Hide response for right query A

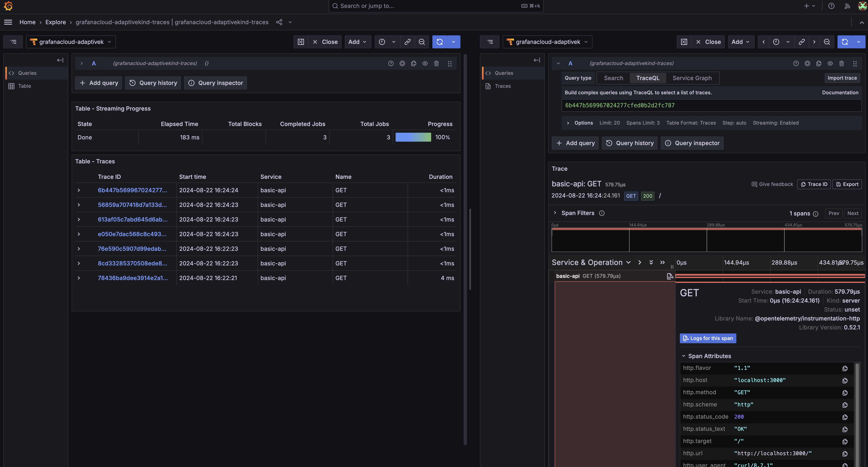tap(830, 63)
